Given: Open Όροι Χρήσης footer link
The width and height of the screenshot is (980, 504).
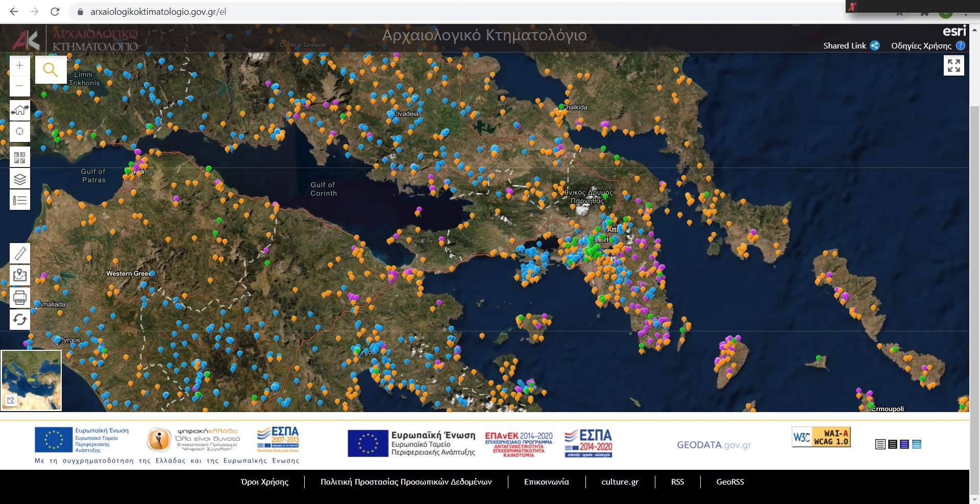Looking at the screenshot, I should (264, 482).
